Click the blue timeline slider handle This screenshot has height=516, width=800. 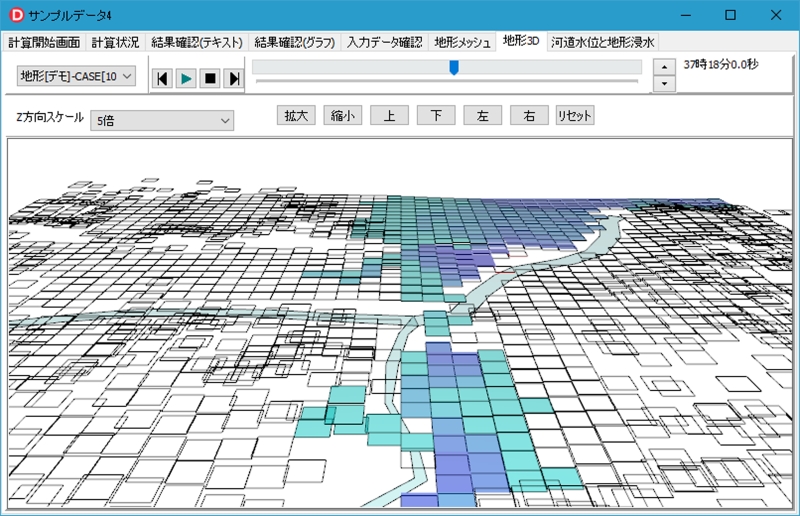click(454, 67)
